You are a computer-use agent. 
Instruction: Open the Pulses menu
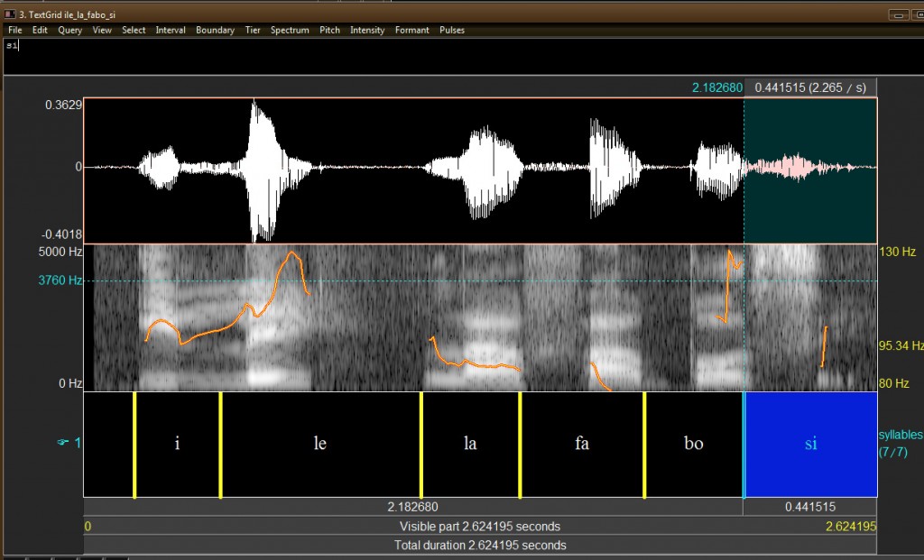(452, 30)
